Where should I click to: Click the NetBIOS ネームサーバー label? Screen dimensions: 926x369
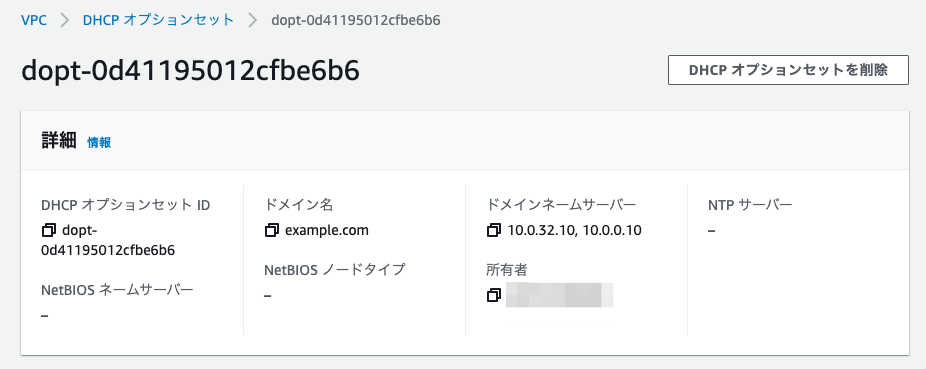tap(117, 290)
